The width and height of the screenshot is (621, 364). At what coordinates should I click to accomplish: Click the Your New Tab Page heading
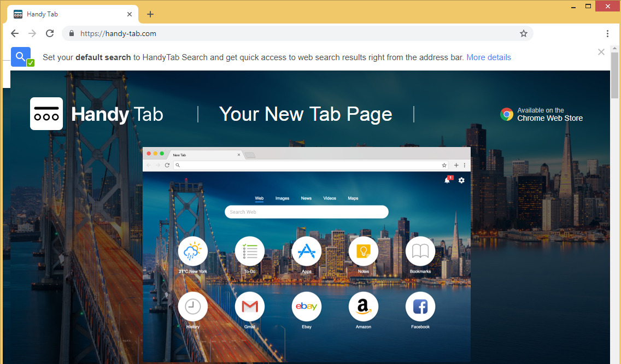[306, 114]
